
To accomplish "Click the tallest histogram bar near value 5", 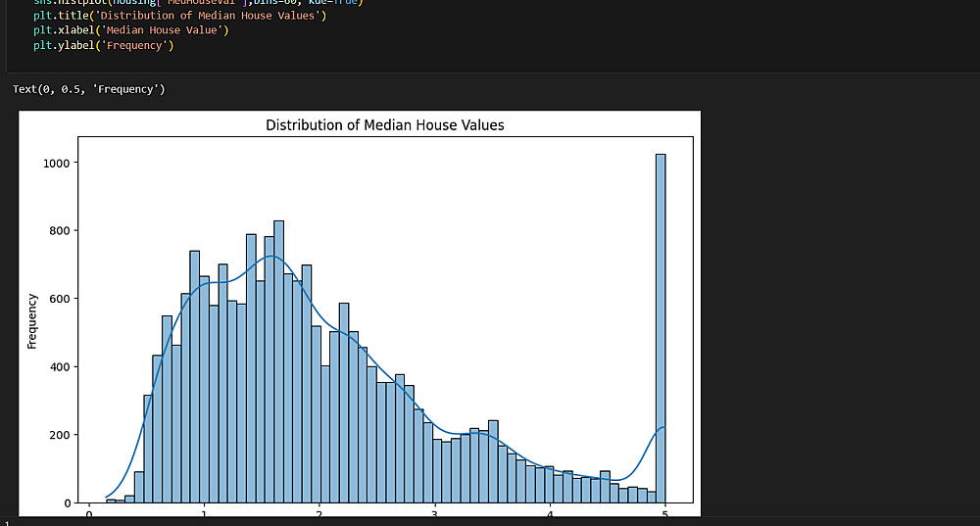I will 661,328.
